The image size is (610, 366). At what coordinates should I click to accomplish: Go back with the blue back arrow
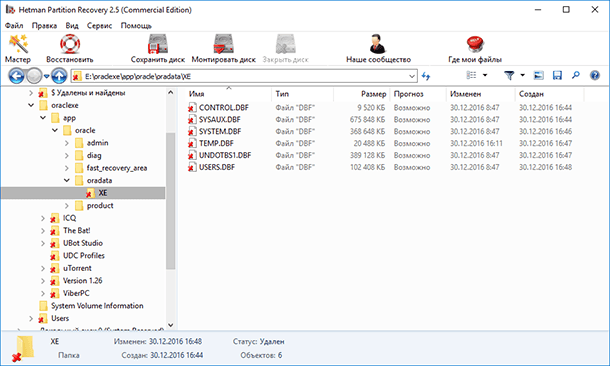point(16,75)
